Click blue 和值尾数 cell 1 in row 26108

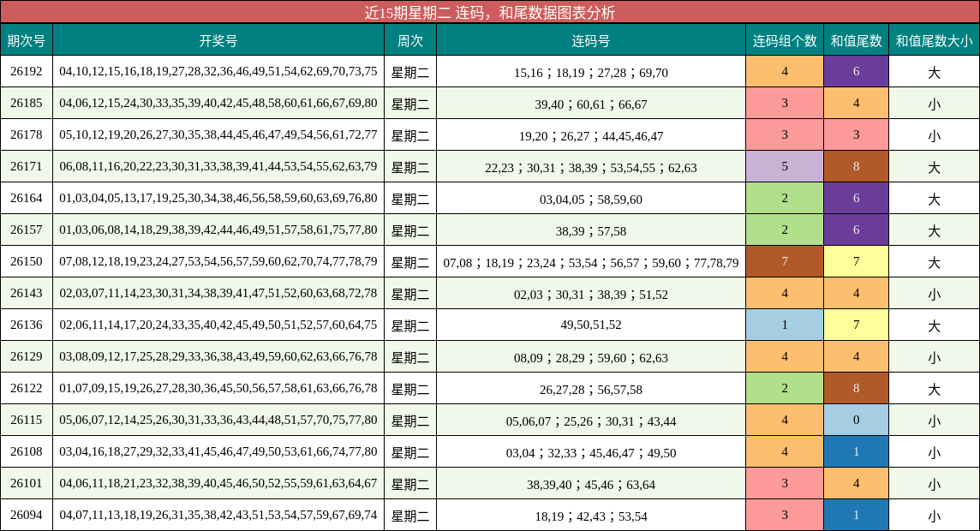tap(856, 451)
